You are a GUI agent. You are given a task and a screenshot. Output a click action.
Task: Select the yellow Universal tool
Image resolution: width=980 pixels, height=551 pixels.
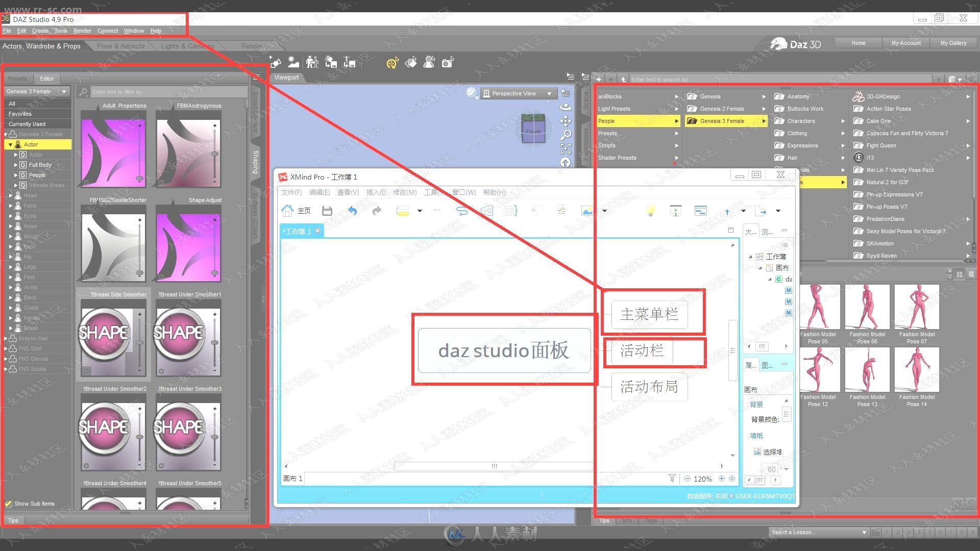392,63
